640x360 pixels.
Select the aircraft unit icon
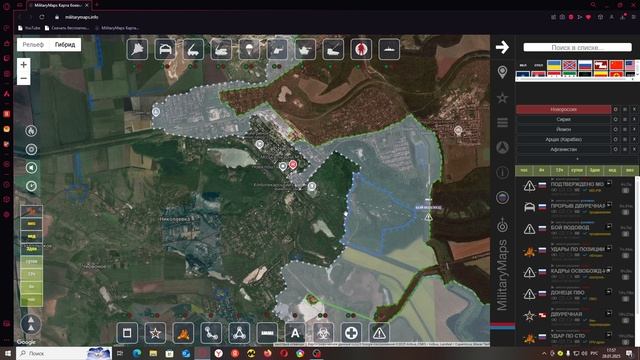137,49
